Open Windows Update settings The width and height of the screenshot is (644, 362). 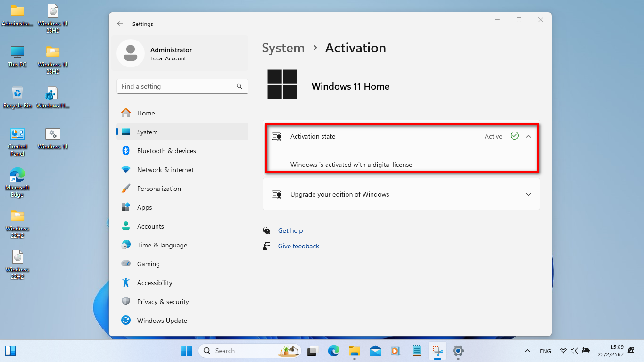pyautogui.click(x=182, y=321)
